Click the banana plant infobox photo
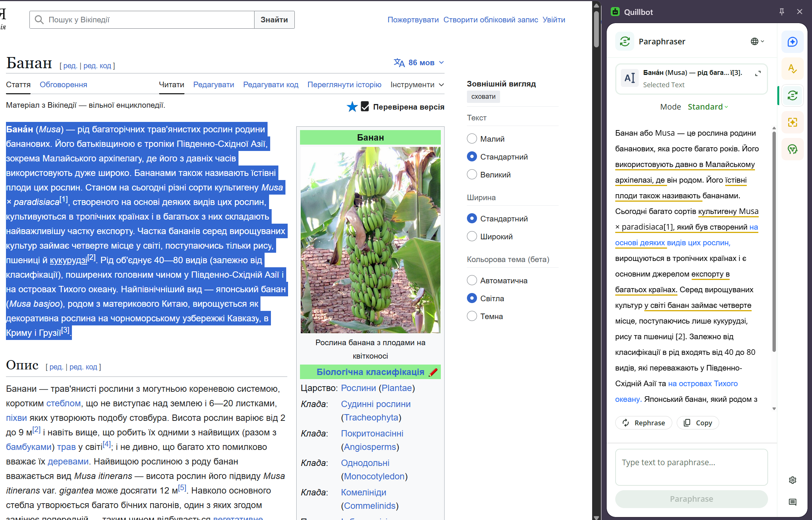This screenshot has width=812, height=520. [370, 240]
